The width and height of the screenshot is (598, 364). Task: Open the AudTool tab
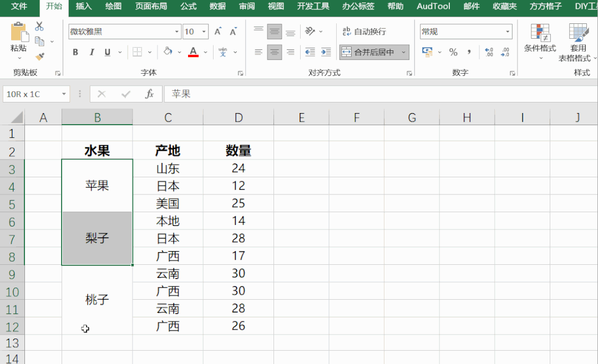[433, 7]
